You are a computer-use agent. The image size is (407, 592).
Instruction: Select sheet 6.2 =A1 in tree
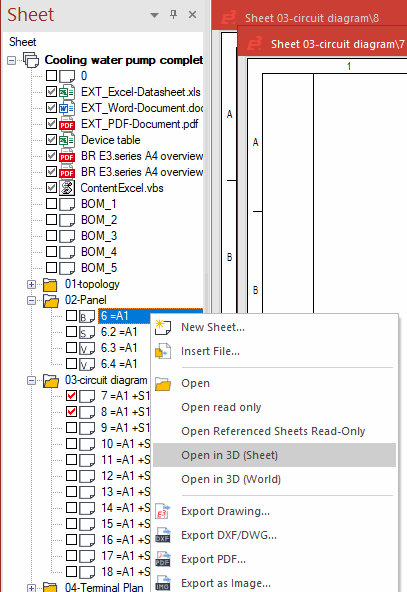pos(119,332)
